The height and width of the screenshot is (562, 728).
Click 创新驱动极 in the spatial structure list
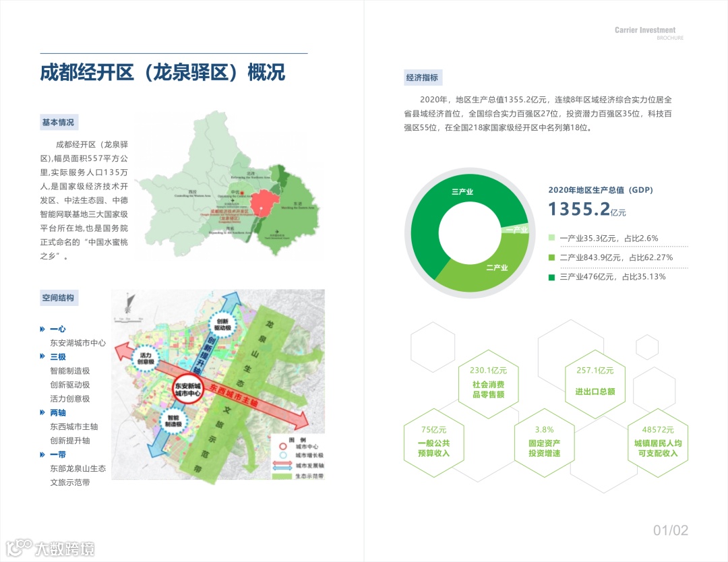coord(70,385)
